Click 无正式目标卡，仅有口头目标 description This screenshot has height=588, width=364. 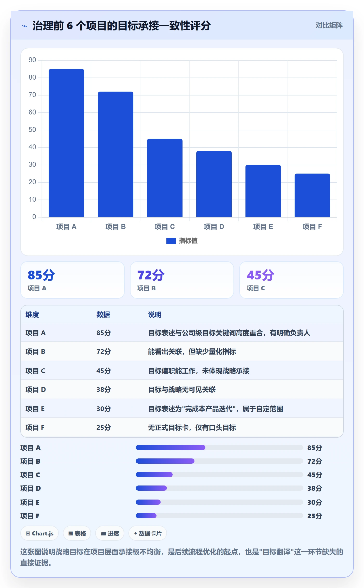tap(192, 427)
